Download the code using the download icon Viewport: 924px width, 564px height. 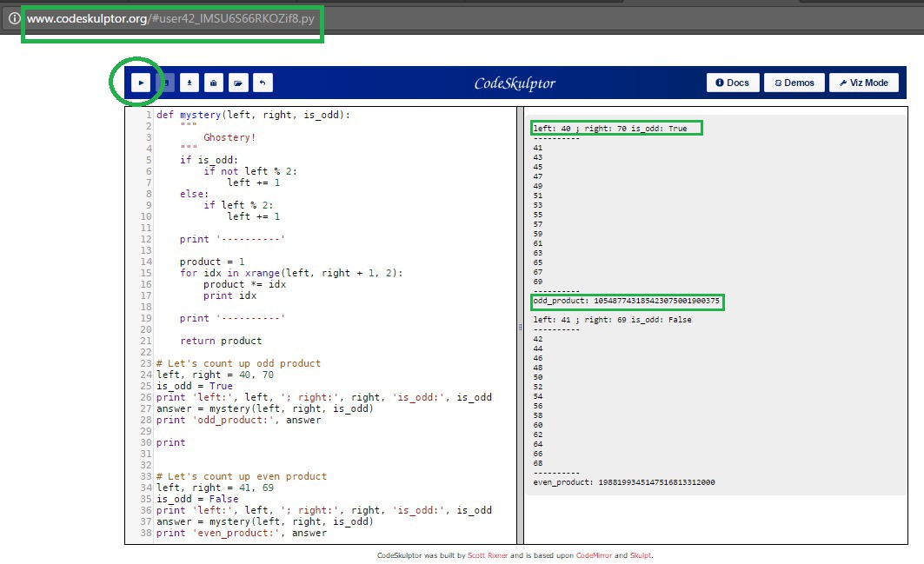[189, 83]
